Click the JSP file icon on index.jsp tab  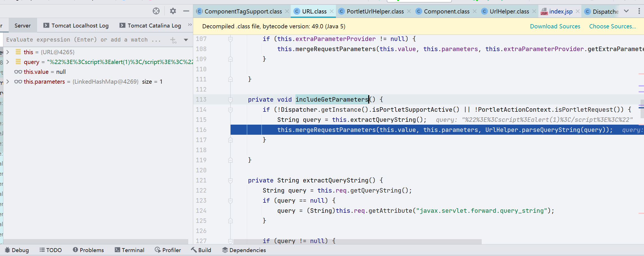pyautogui.click(x=544, y=12)
